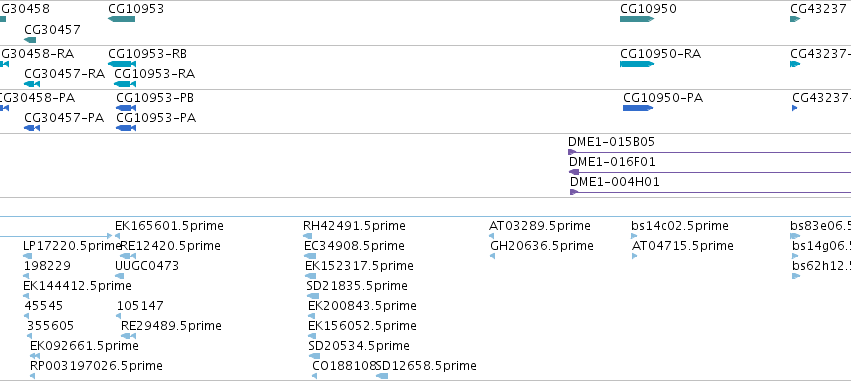
Task: Select the SD21835.5prime EST glyph
Action: coord(313,296)
